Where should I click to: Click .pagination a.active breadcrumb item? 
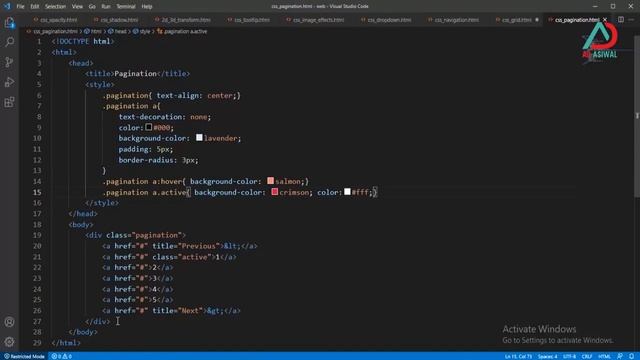coord(182,31)
